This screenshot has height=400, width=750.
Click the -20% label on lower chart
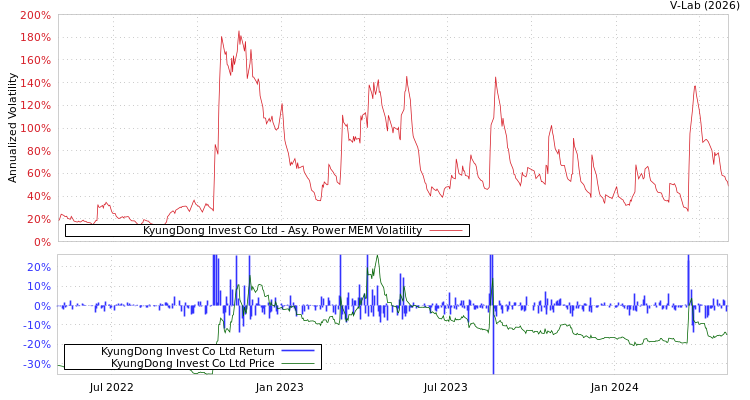click(36, 344)
